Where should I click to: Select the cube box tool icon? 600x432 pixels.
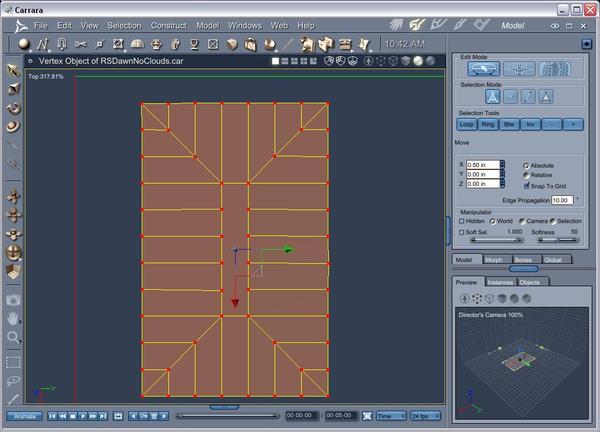[232, 44]
